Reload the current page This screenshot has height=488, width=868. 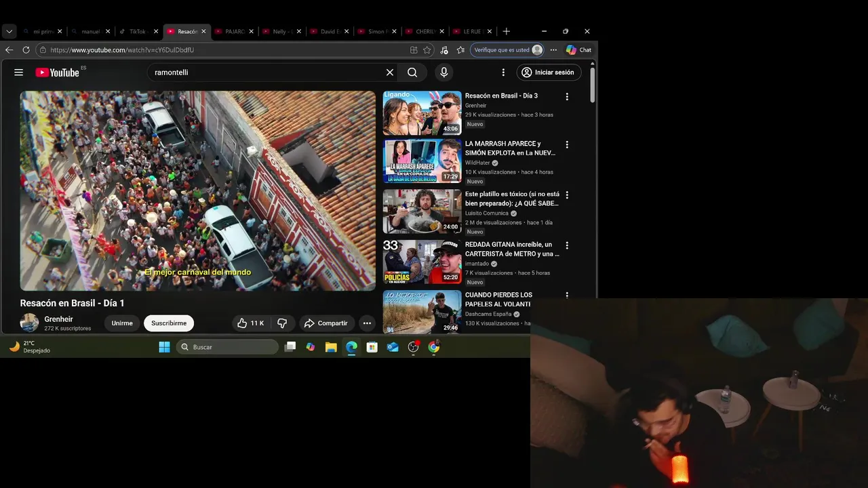point(26,50)
